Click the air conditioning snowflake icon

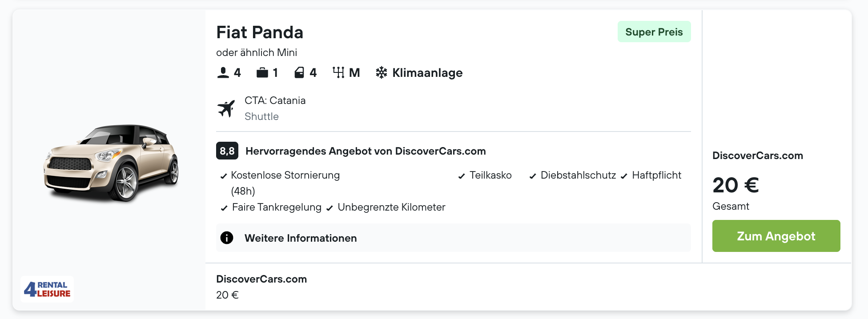click(x=381, y=73)
